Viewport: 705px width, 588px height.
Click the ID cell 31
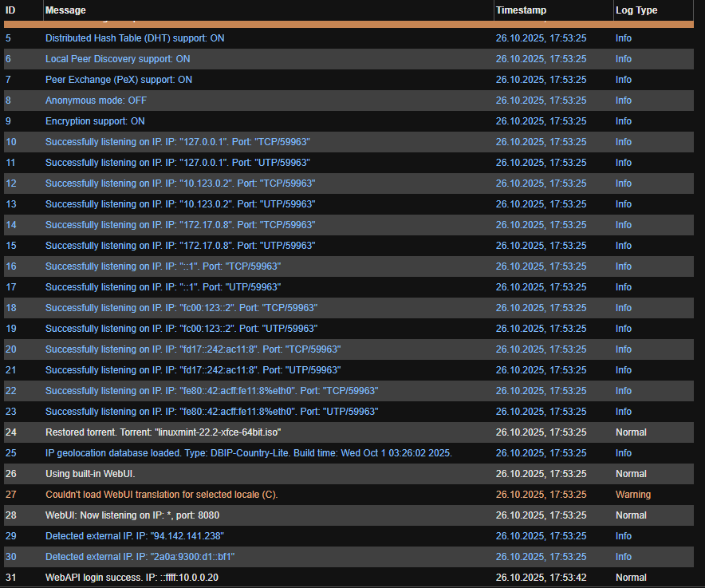tap(11, 577)
